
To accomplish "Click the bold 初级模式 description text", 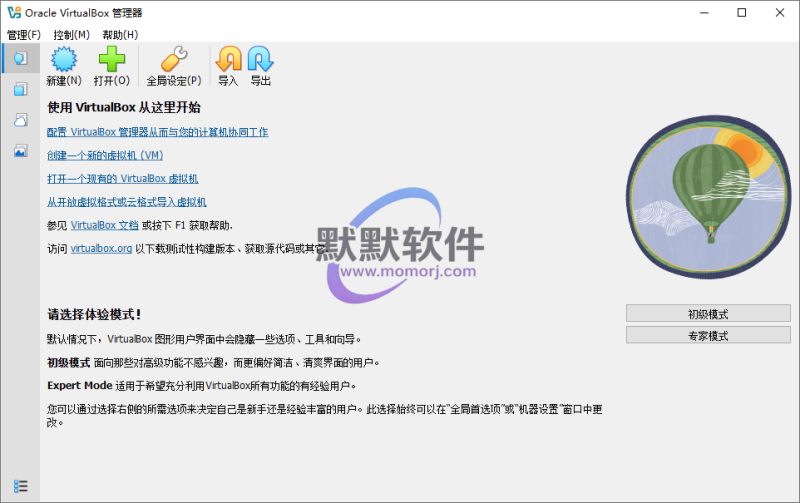I will click(x=68, y=363).
